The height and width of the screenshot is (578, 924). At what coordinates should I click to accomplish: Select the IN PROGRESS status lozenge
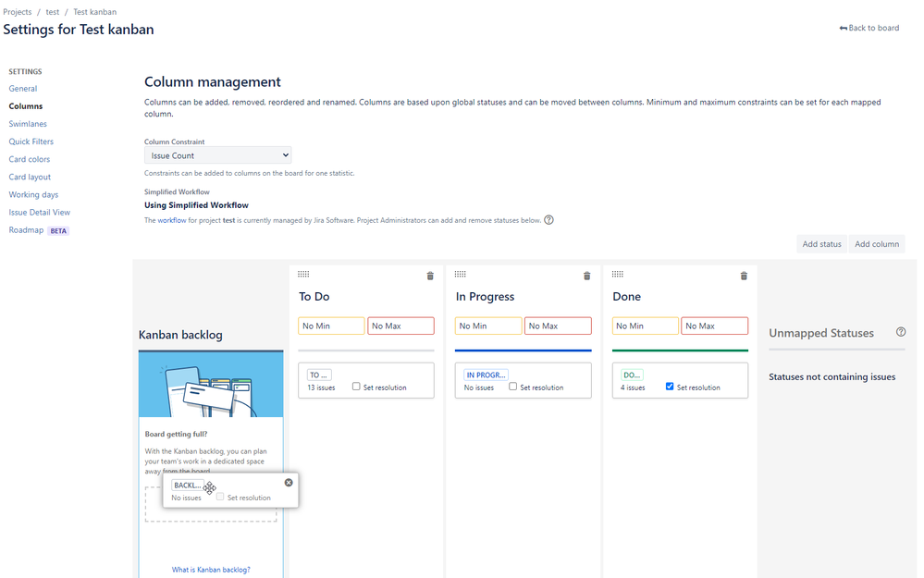click(x=487, y=375)
